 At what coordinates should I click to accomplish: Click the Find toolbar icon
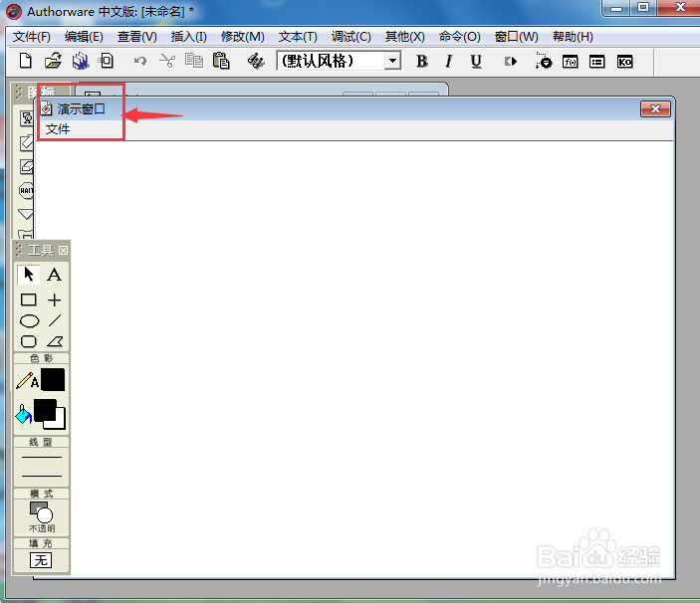(256, 61)
